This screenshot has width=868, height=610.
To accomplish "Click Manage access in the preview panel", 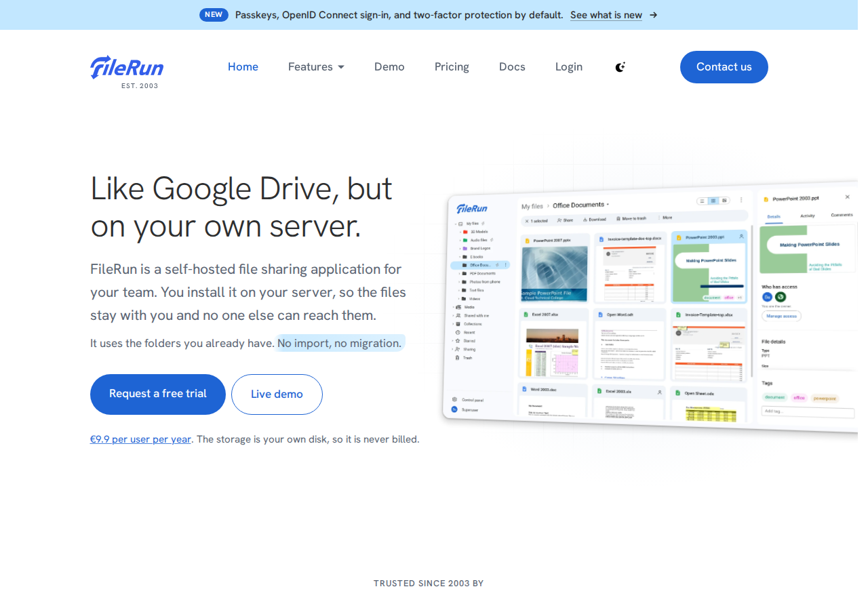I will [781, 316].
